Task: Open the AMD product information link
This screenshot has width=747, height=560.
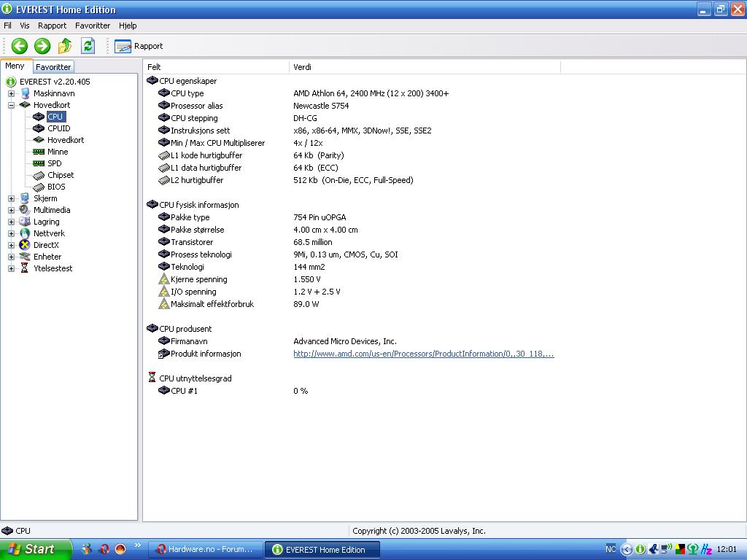Action: tap(424, 354)
